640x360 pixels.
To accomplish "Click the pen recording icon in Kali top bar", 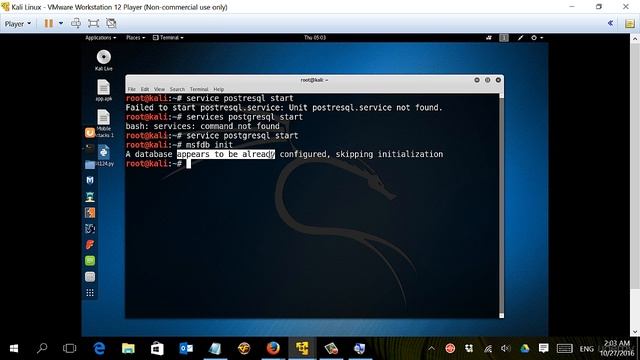I will click(520, 38).
